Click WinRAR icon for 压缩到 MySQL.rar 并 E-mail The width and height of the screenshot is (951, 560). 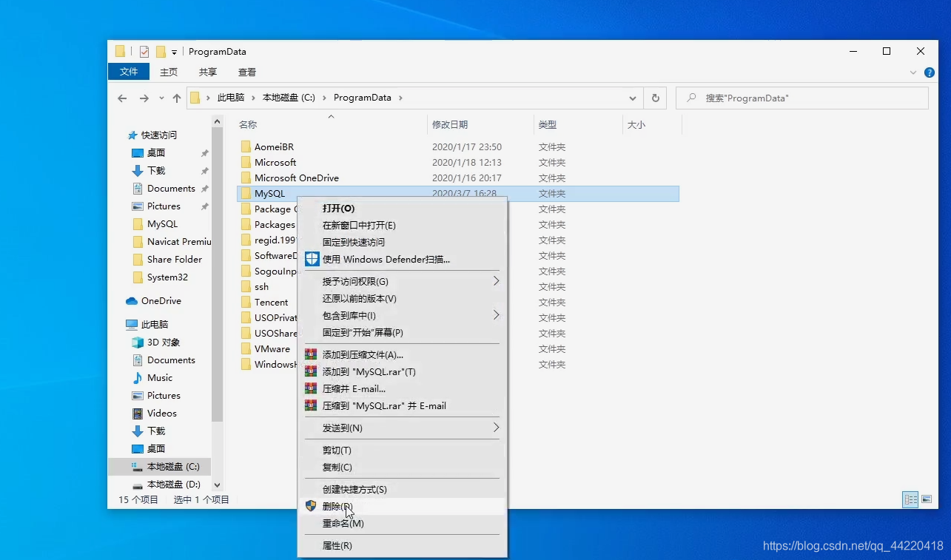point(311,405)
